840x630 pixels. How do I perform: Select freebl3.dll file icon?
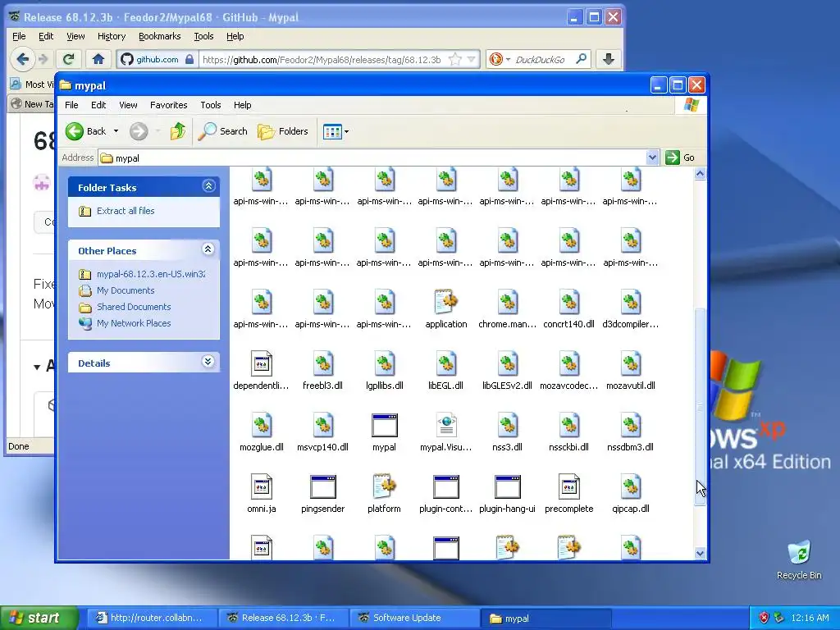coord(323,363)
